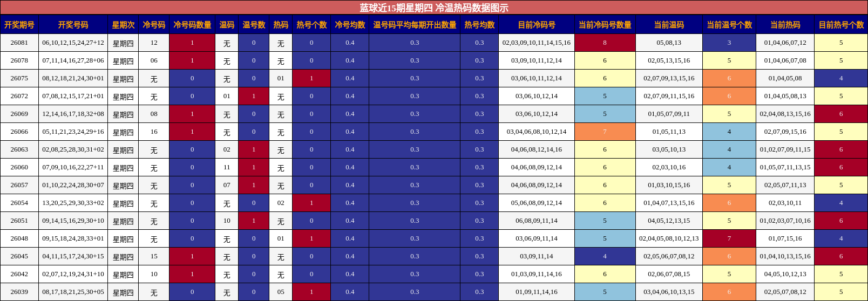Click warm codes 05,08,13

(669, 43)
